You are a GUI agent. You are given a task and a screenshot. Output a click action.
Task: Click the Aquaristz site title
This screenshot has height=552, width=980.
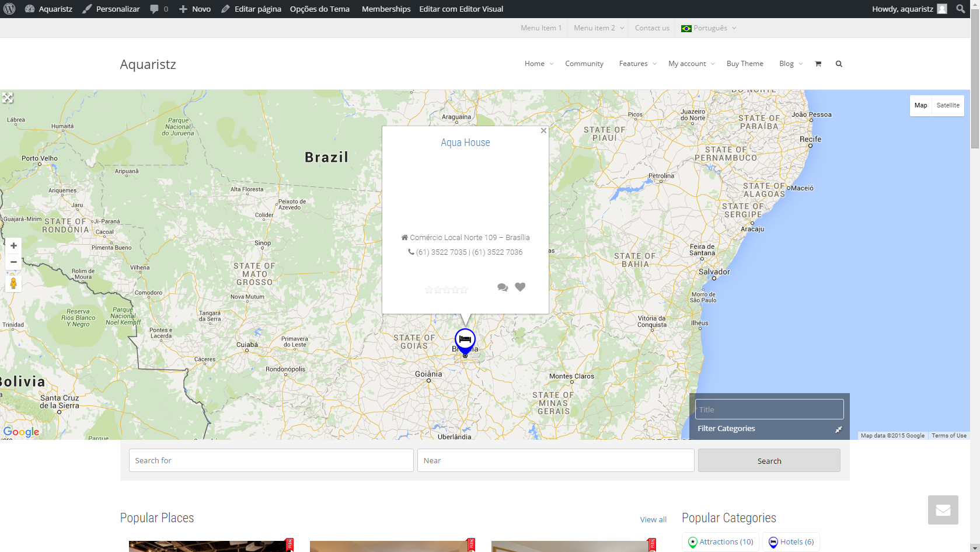pyautogui.click(x=148, y=64)
